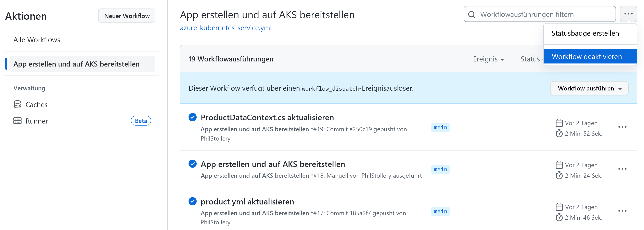
Task: Open options menu for product.yml aktualisieren run
Action: pyautogui.click(x=622, y=211)
